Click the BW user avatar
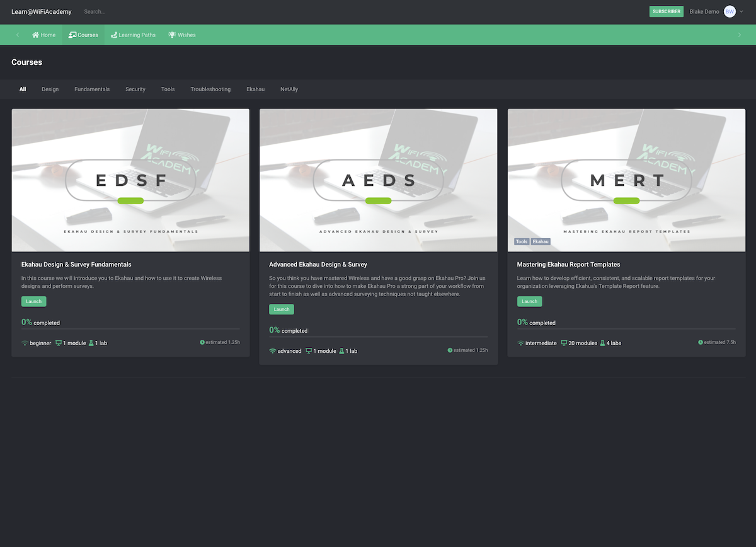The height and width of the screenshot is (547, 756). tap(730, 11)
